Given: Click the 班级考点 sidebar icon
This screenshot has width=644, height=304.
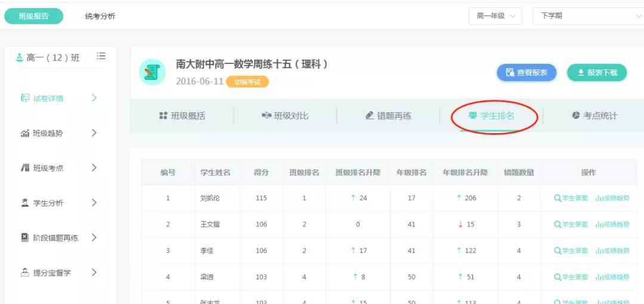Looking at the screenshot, I should (25, 168).
